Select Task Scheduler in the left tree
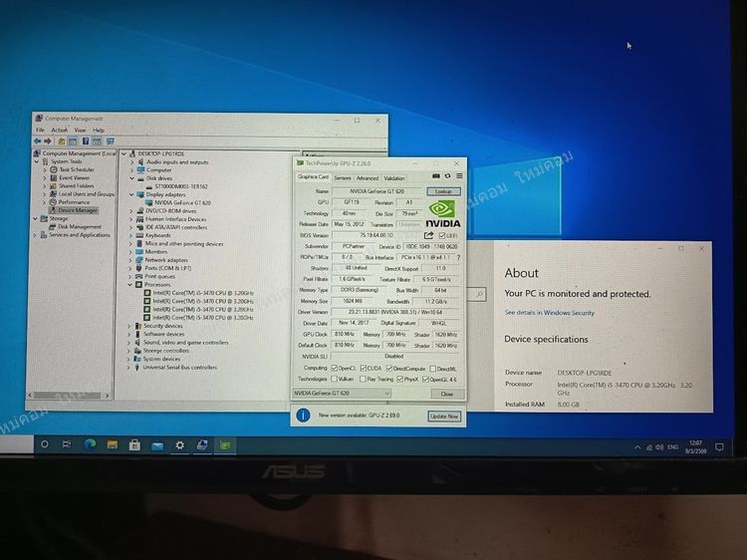 (x=77, y=169)
